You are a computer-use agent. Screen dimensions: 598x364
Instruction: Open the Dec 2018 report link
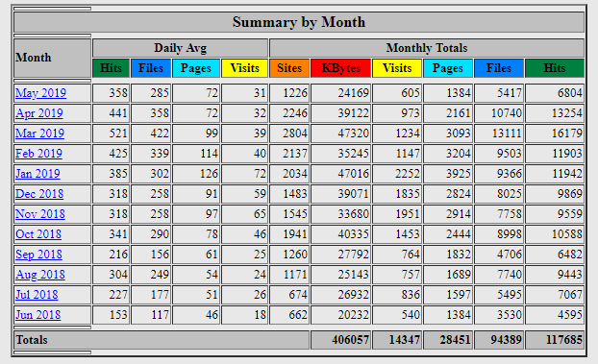(39, 194)
